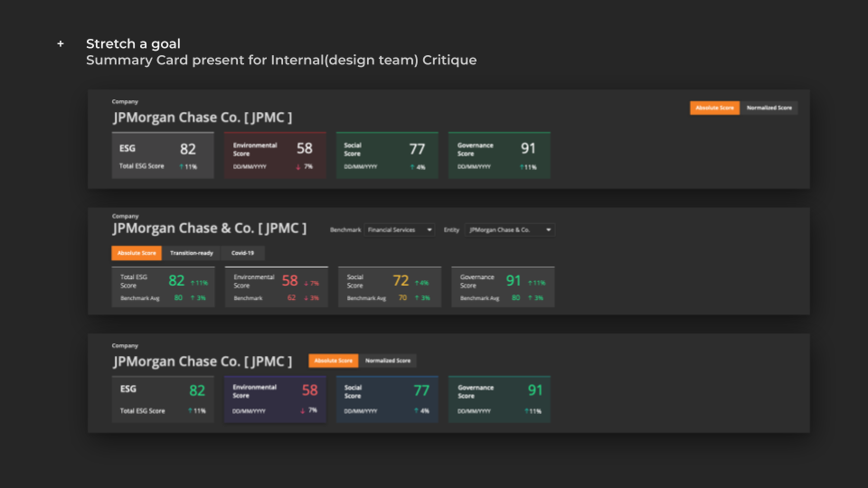Image resolution: width=868 pixels, height=488 pixels.
Task: Open the red Environmental Score tile, white 58
Action: (x=275, y=155)
